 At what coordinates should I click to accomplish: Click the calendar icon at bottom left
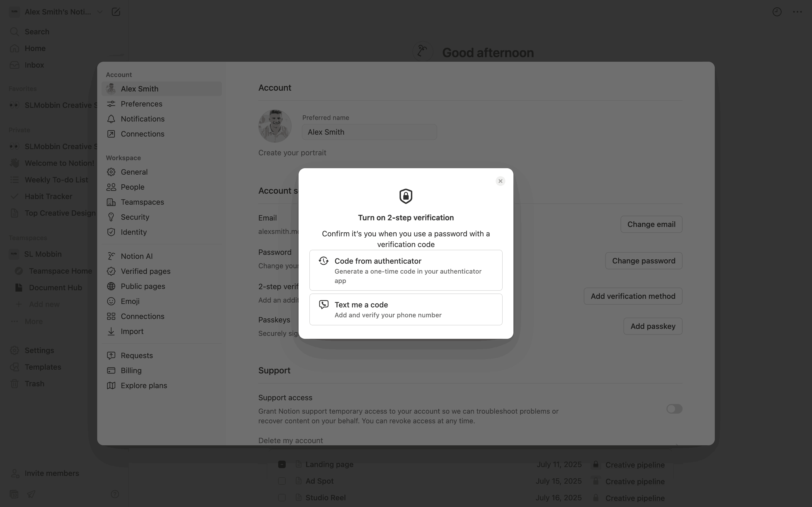[x=14, y=494]
